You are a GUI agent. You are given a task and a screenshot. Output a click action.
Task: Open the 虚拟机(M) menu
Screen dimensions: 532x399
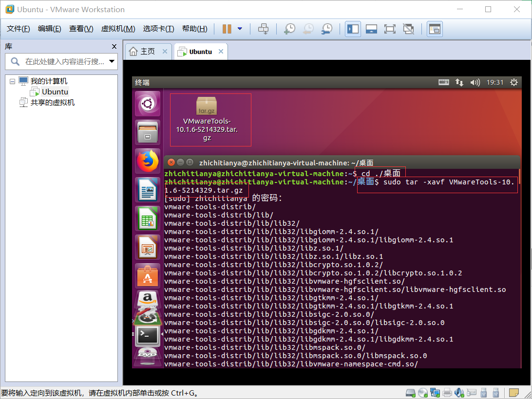118,29
